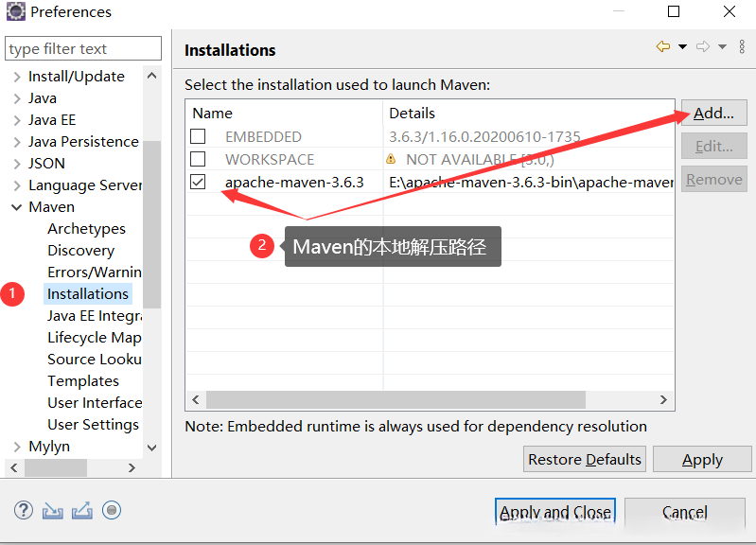Click the installations table horizontal scrollbar thumb
This screenshot has width=756, height=545.
click(396, 399)
